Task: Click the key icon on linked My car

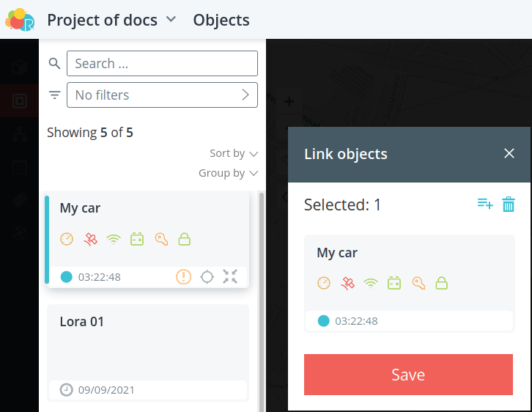Action: 418,283
